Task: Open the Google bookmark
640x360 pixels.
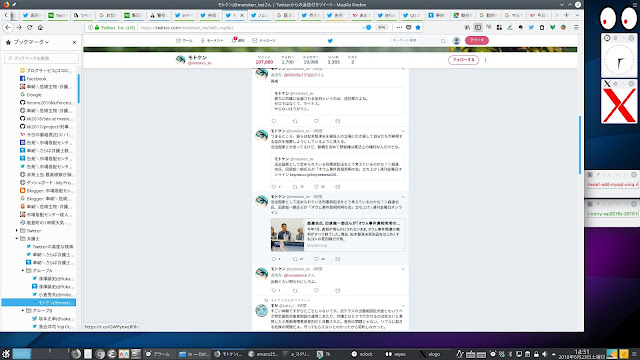Action: 34,94
